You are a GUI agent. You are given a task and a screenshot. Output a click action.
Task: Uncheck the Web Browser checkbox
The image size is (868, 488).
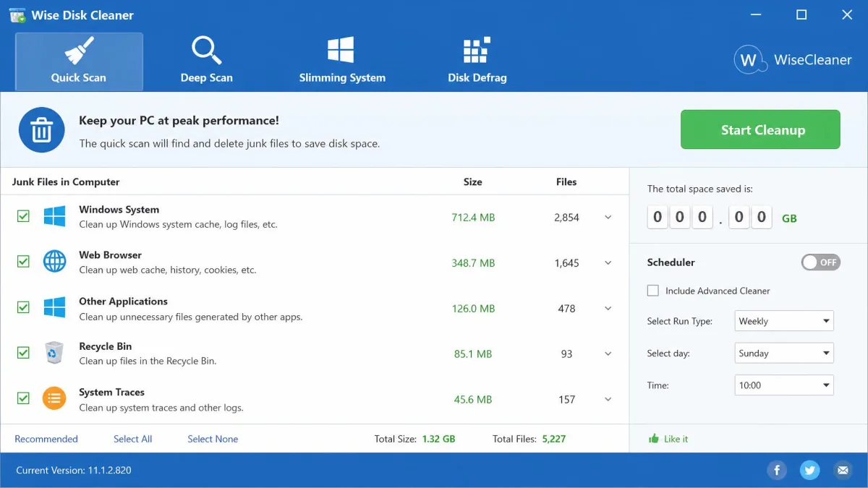tap(23, 262)
